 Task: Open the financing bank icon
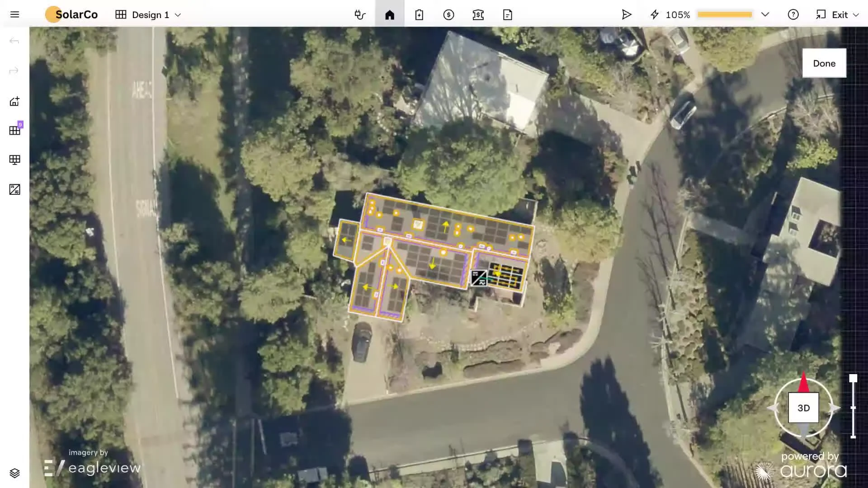click(478, 14)
